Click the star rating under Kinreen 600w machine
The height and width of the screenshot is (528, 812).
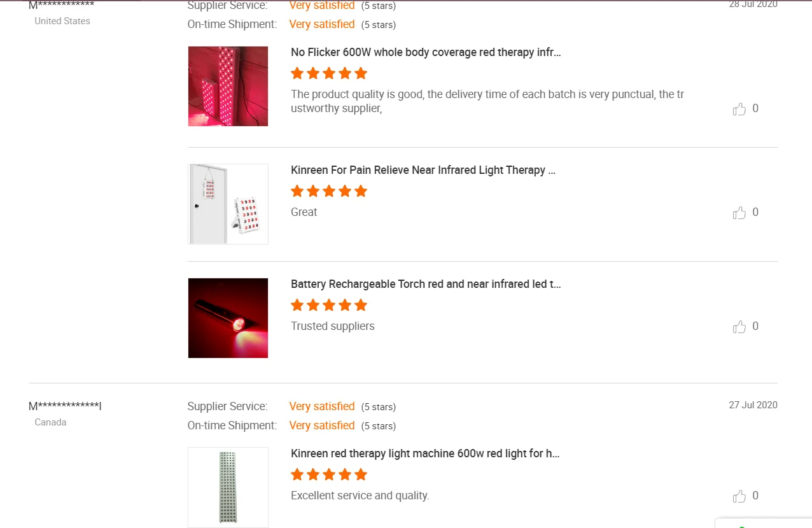pos(329,474)
